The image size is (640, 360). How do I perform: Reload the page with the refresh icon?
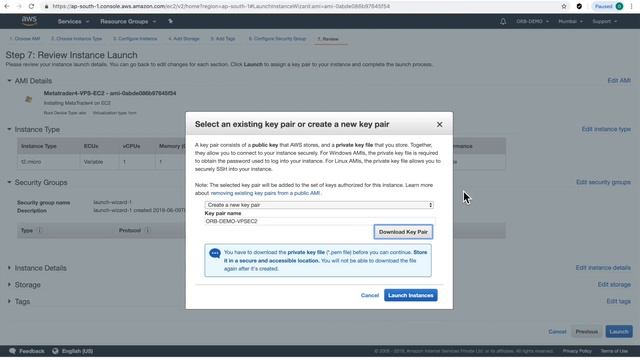tap(31, 6)
